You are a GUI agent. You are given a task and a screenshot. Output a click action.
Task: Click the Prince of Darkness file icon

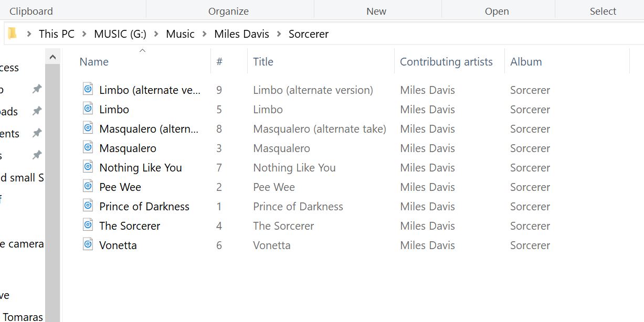(88, 206)
